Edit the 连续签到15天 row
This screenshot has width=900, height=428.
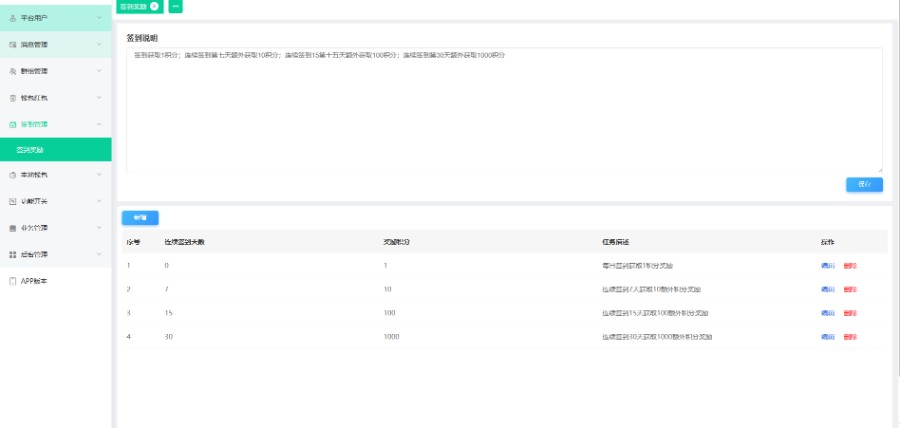coord(828,313)
